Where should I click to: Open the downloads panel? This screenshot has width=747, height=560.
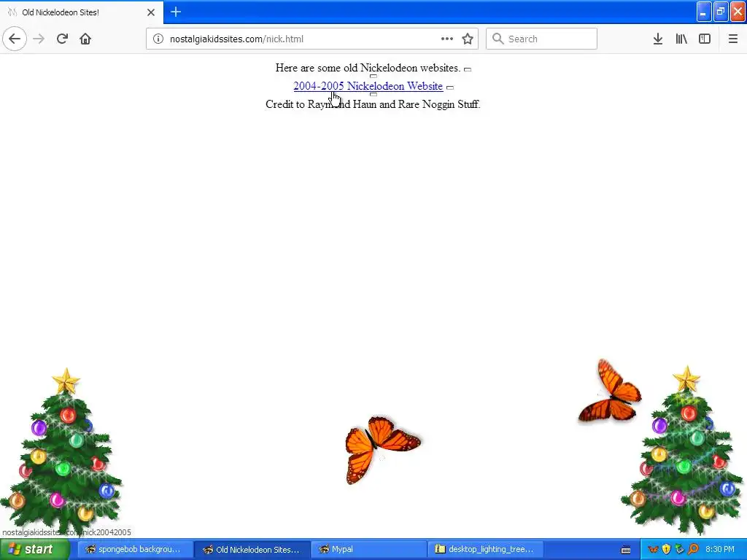pyautogui.click(x=657, y=39)
